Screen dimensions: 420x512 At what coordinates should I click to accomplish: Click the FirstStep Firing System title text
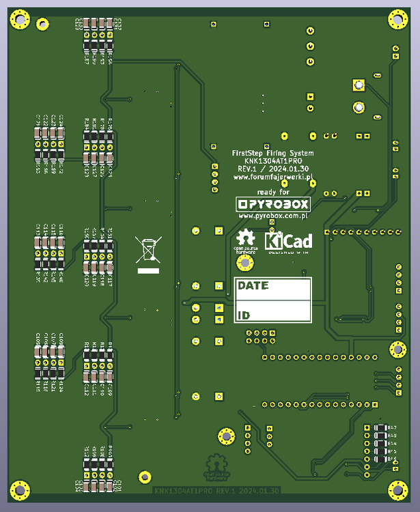pos(272,152)
